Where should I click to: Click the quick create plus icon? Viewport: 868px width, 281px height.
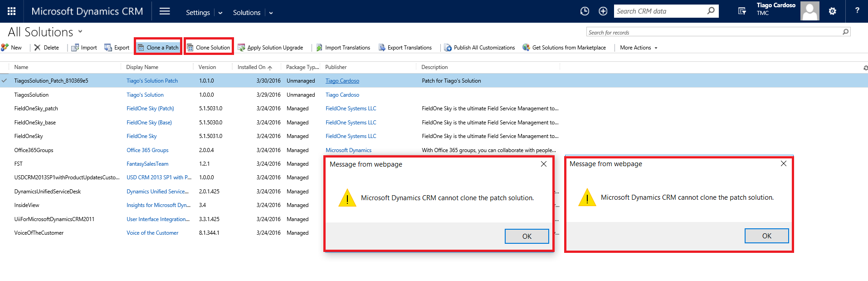[x=603, y=11]
